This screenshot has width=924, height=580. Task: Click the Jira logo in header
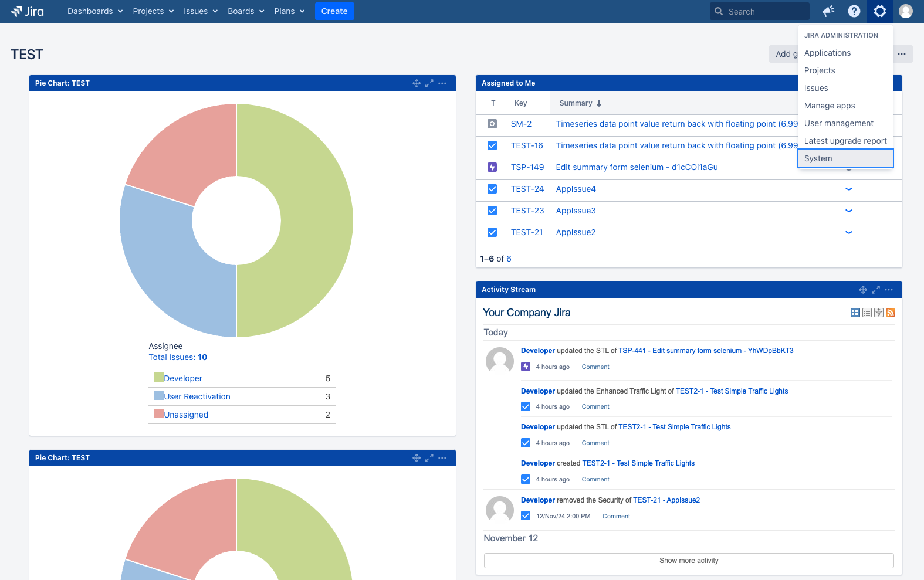click(28, 11)
